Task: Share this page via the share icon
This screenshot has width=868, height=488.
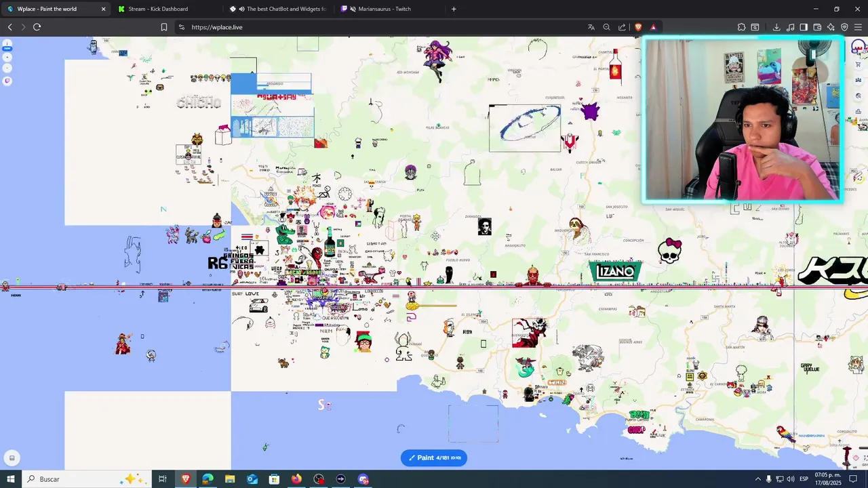Action: 622,27
